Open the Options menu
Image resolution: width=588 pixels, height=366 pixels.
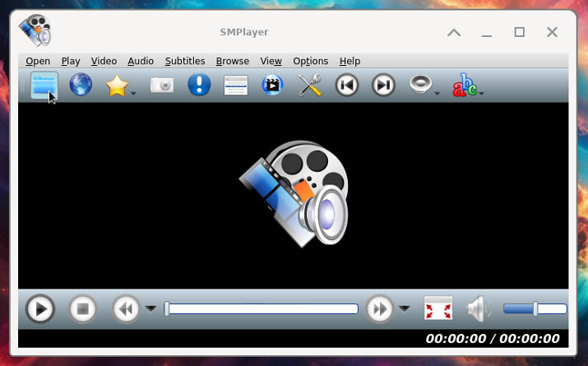click(x=310, y=61)
